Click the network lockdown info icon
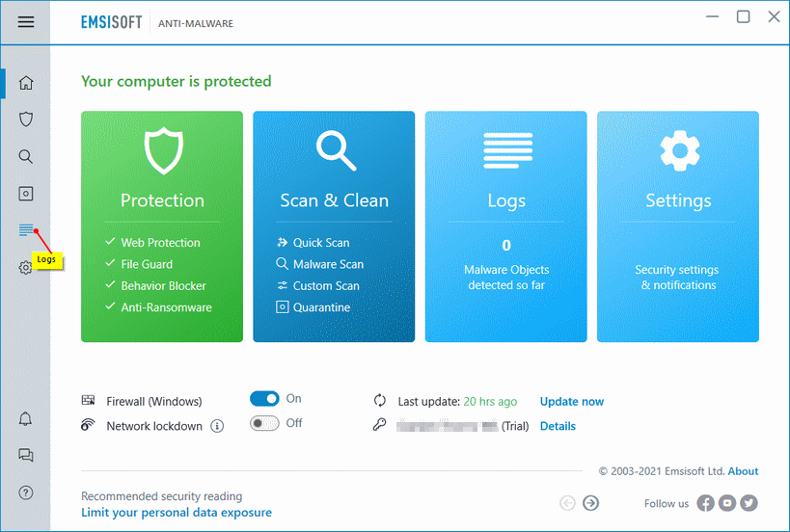Screen dimensions: 790x532 coord(217,426)
